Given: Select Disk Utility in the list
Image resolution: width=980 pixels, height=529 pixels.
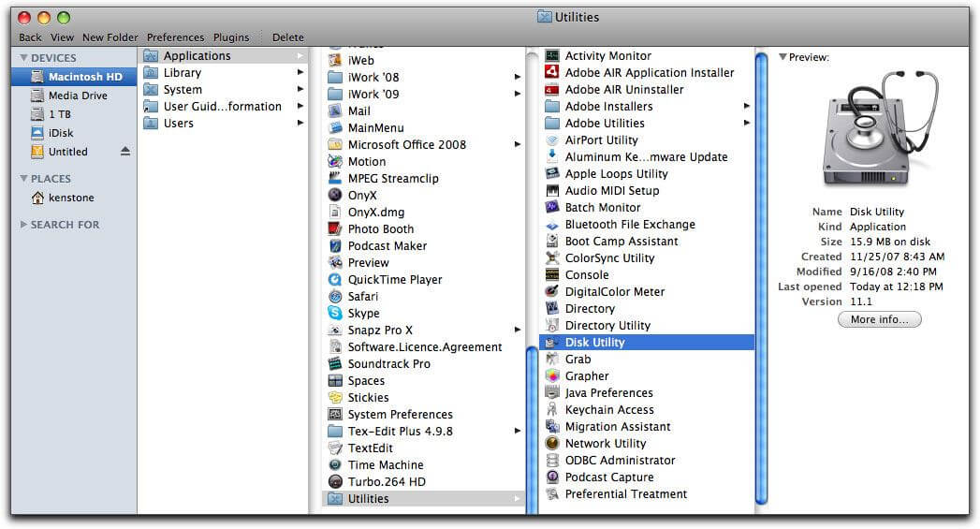Looking at the screenshot, I should coord(646,343).
